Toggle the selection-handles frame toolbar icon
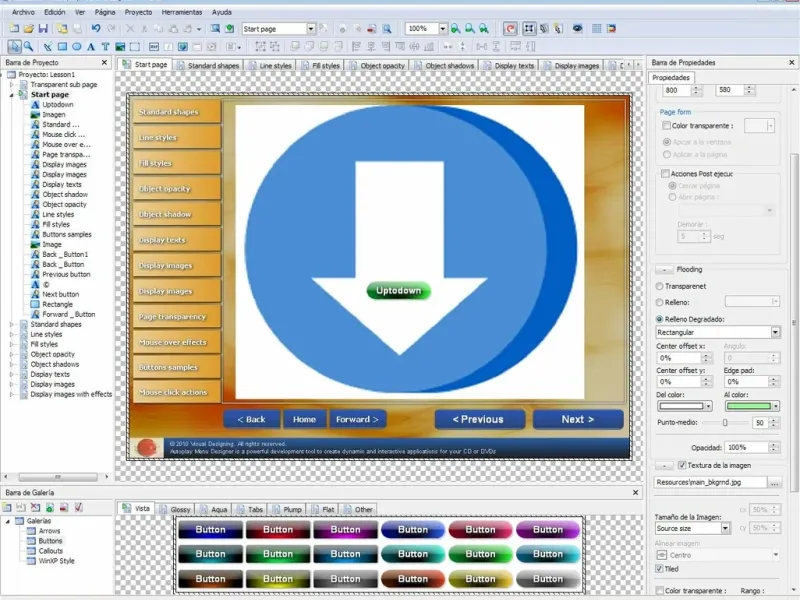 tap(529, 29)
